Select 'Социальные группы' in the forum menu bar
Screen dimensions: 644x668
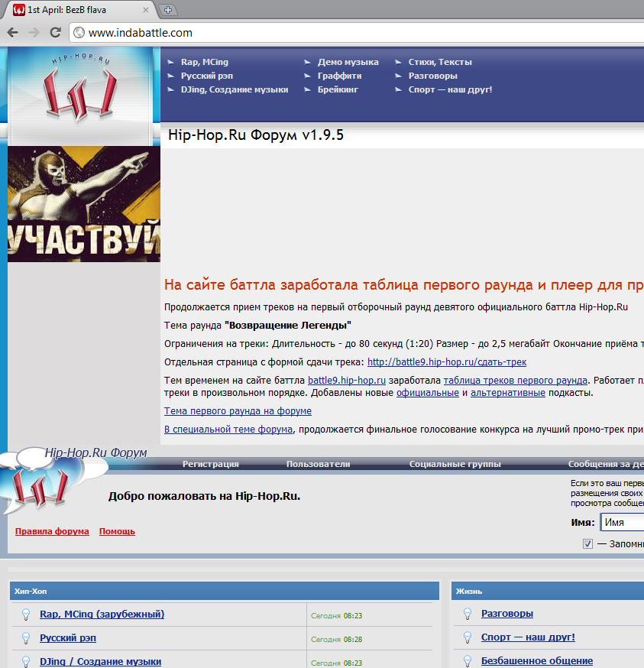point(455,464)
